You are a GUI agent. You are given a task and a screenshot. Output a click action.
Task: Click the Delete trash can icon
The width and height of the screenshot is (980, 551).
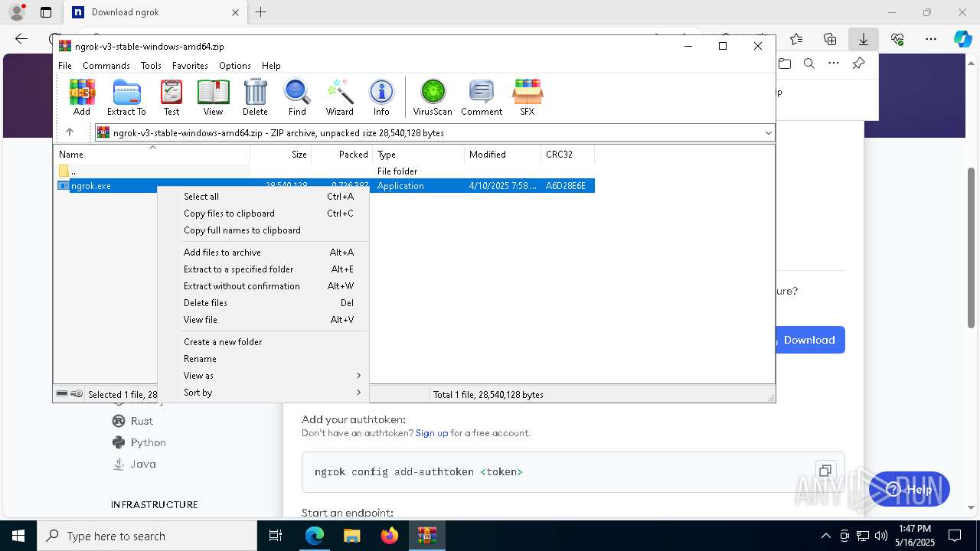(x=255, y=97)
